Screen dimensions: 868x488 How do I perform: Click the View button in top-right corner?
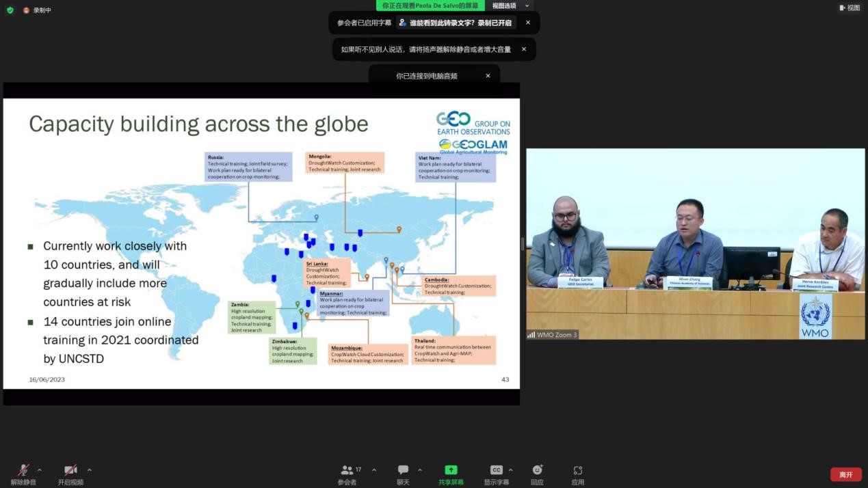[x=850, y=8]
